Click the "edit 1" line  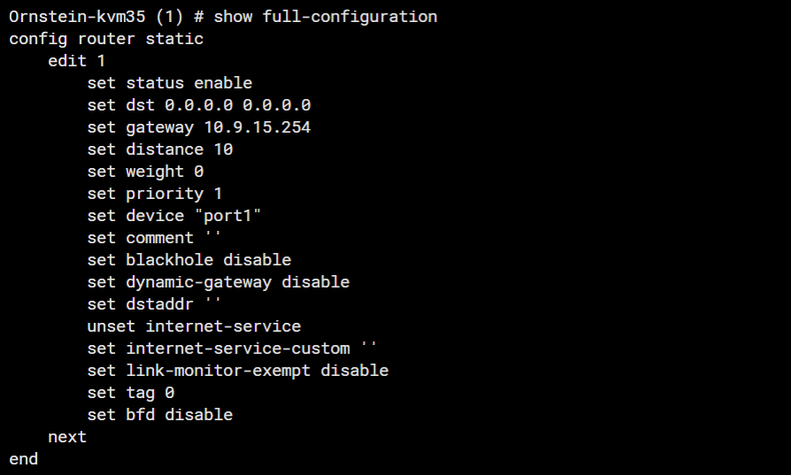(x=77, y=61)
